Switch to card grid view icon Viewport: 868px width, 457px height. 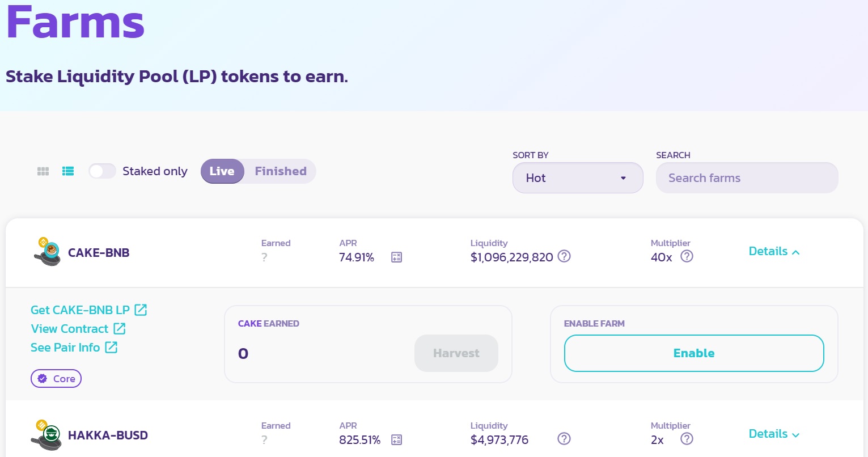(x=43, y=171)
